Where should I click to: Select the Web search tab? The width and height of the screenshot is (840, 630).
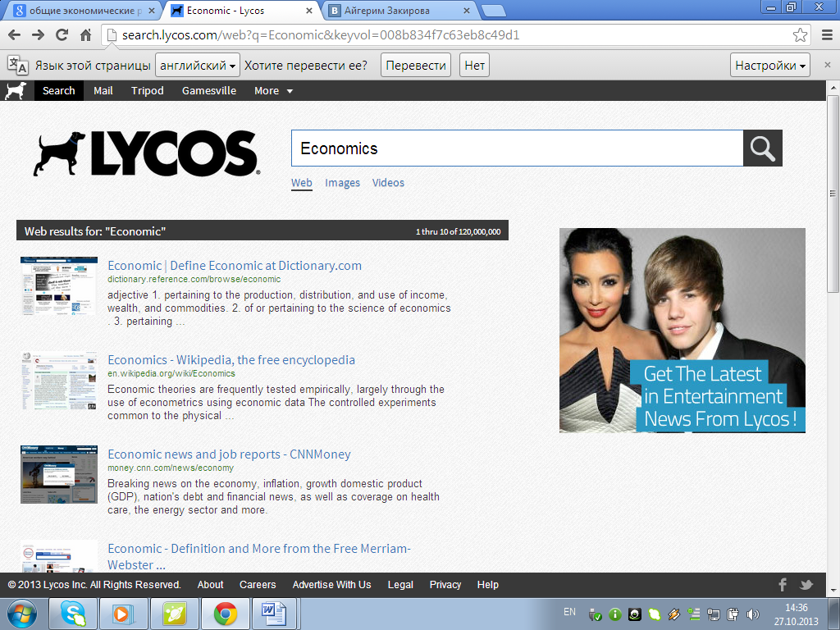point(302,183)
